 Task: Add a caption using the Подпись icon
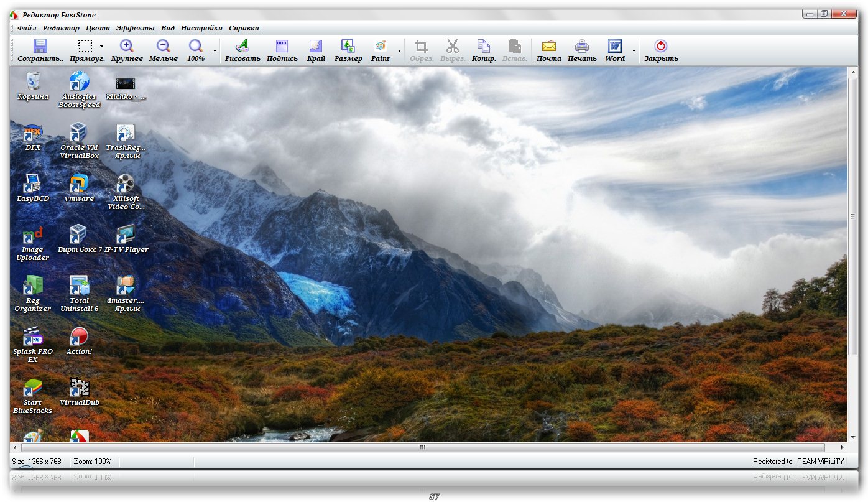pyautogui.click(x=282, y=47)
